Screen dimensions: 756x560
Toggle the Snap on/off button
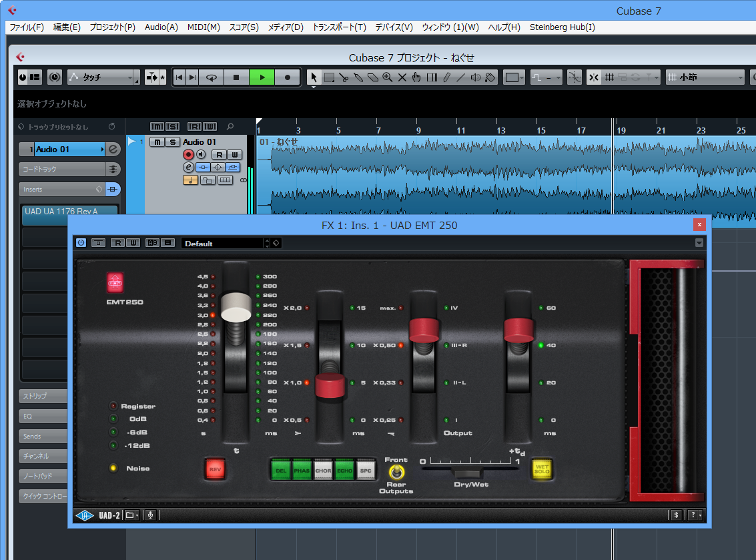click(x=593, y=77)
